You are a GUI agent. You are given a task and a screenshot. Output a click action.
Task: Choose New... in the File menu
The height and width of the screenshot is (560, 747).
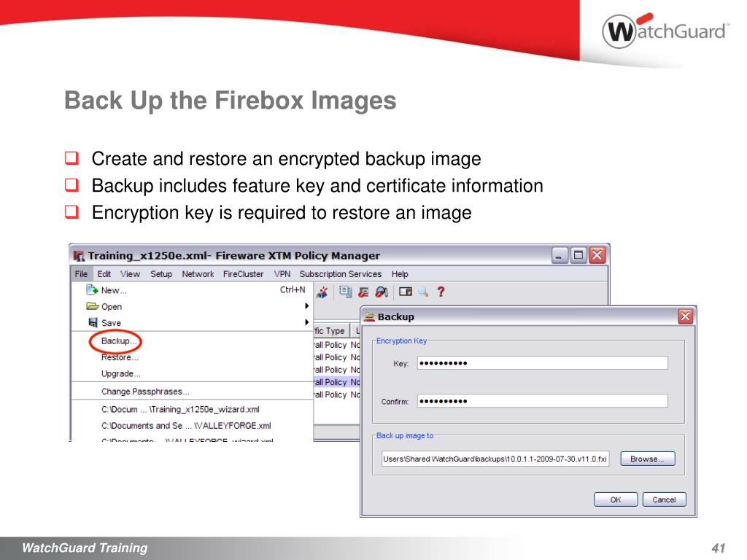coord(192,290)
